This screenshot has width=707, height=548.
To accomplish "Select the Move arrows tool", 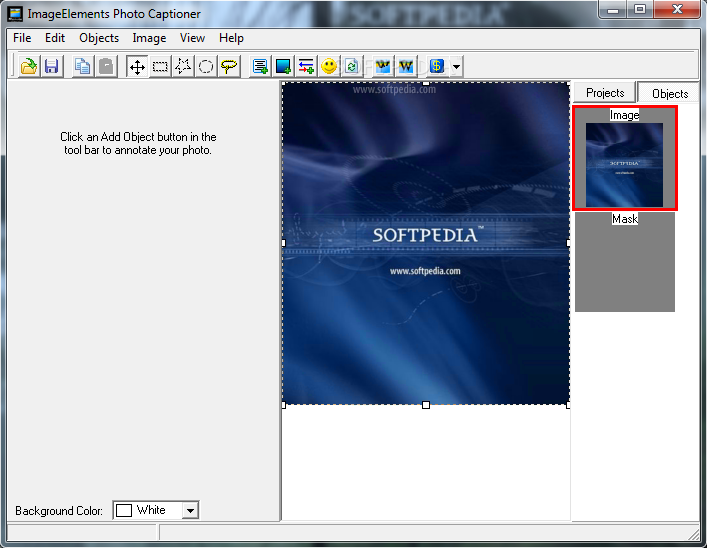I will coord(137,67).
